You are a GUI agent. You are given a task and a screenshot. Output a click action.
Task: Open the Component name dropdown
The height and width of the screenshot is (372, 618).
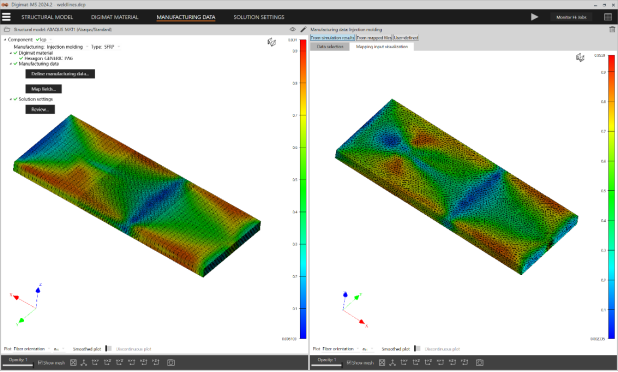pos(44,40)
